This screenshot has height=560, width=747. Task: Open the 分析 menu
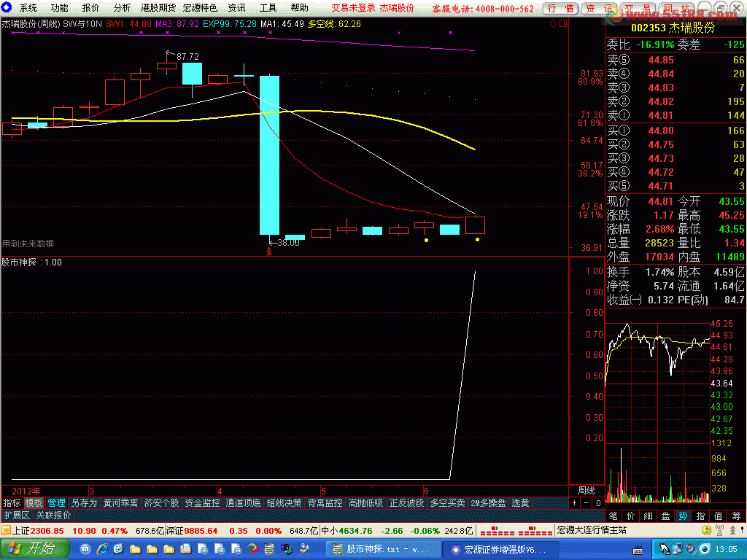(x=122, y=7)
